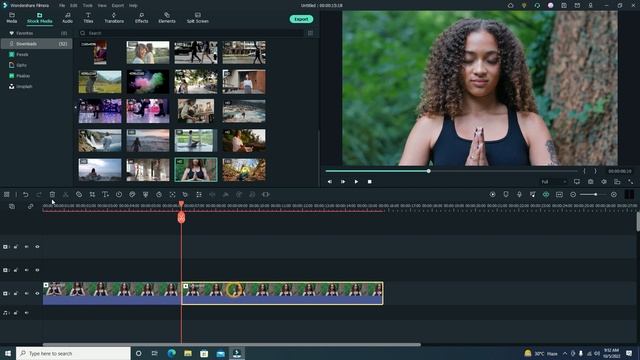Viewport: 640px width, 360px height.
Task: Click the split scissors on the playhead
Action: tap(181, 218)
